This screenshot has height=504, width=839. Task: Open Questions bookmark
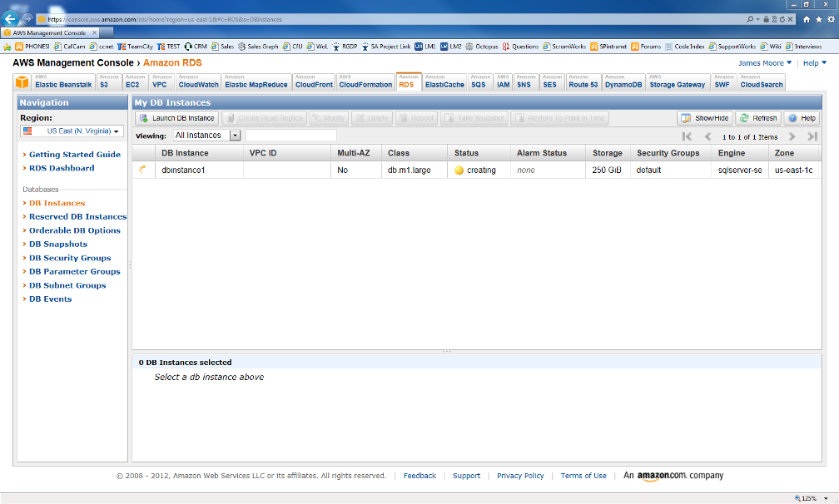[520, 47]
